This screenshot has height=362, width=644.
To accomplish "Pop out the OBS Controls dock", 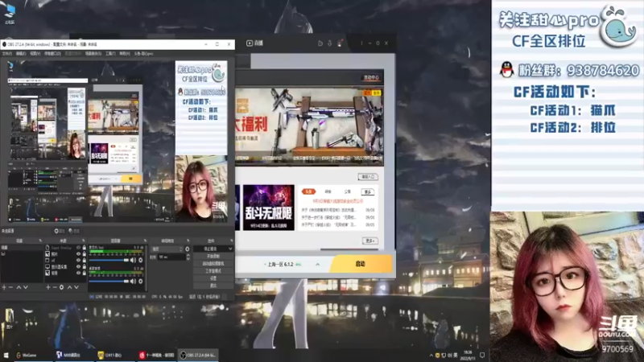I will (232, 241).
